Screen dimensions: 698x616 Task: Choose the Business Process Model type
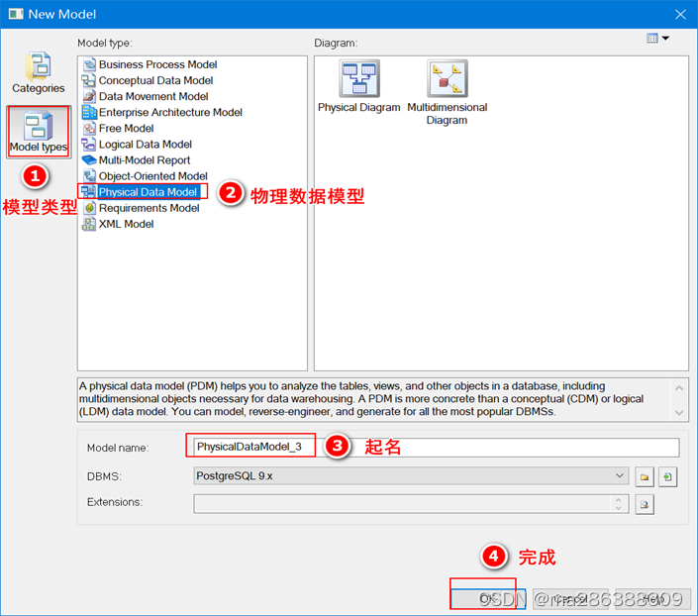(x=157, y=64)
